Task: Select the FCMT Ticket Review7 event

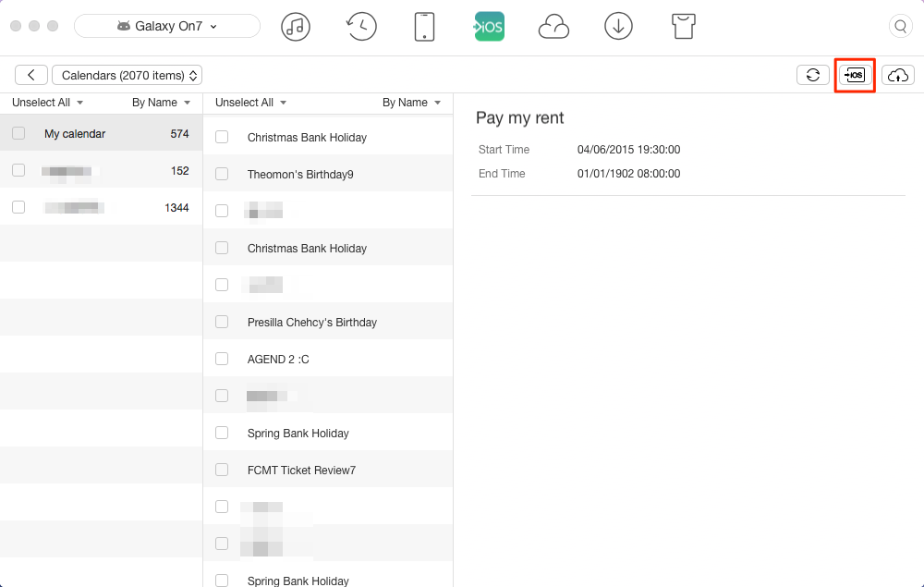Action: pyautogui.click(x=328, y=470)
